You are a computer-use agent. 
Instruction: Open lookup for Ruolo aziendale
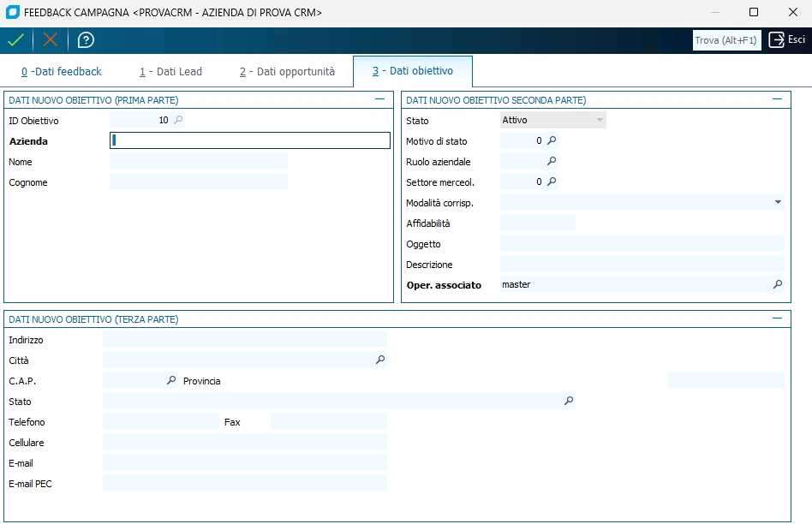(552, 161)
